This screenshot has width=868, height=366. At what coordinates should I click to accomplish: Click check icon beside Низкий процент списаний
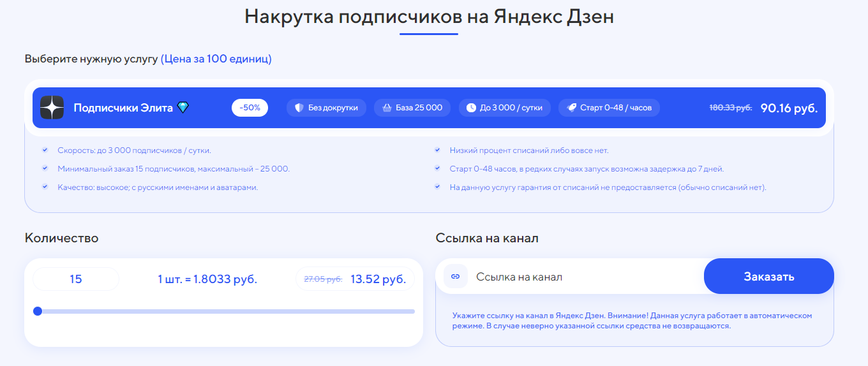437,150
